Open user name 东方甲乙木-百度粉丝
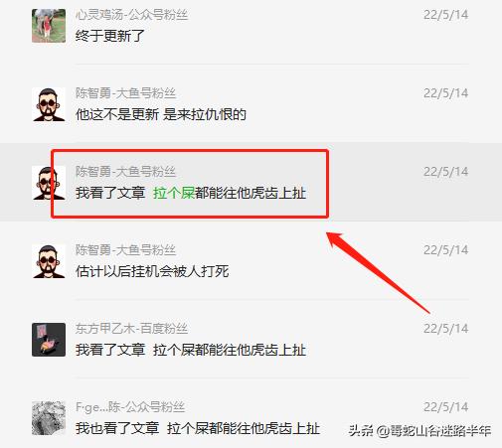This screenshot has width=502, height=448. click(x=131, y=329)
